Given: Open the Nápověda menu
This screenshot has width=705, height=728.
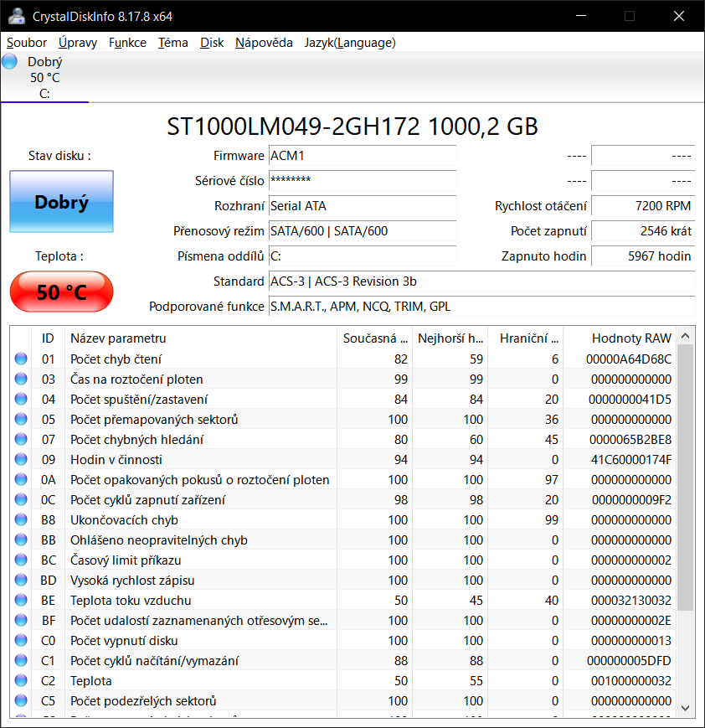Looking at the screenshot, I should [x=264, y=43].
